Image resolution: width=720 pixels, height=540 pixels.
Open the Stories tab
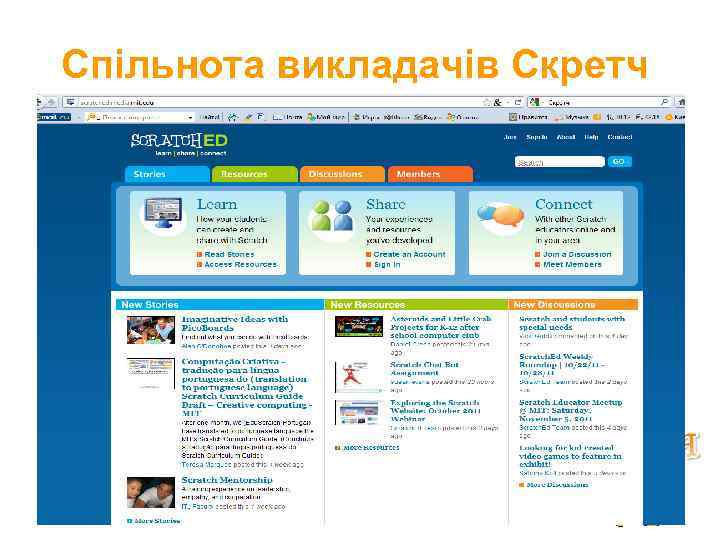point(167,174)
